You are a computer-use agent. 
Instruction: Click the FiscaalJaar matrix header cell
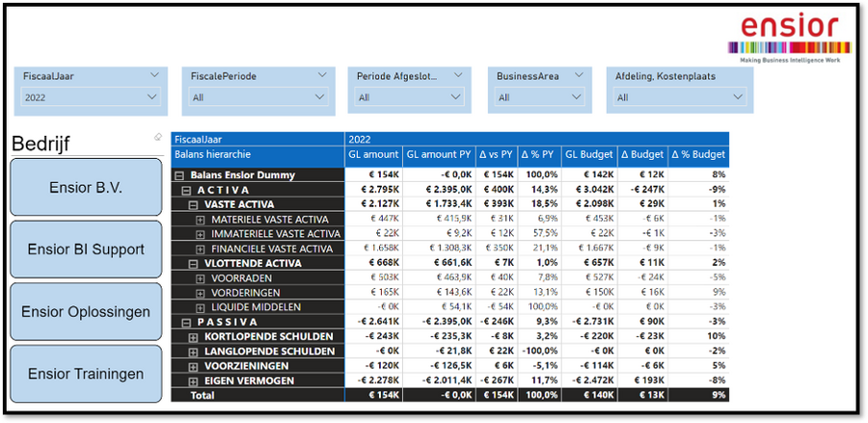pos(258,140)
